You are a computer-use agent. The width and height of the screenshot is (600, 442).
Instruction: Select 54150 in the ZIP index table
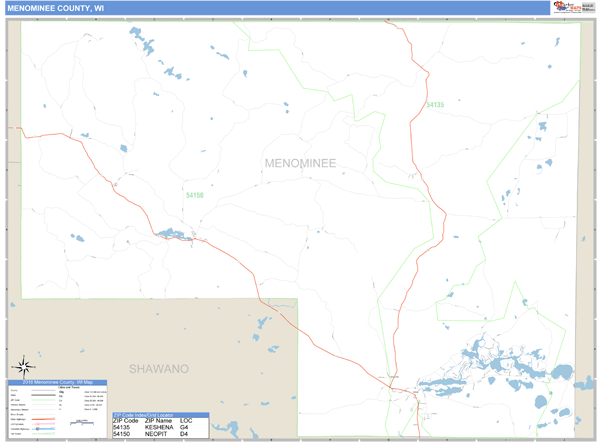pyautogui.click(x=121, y=434)
